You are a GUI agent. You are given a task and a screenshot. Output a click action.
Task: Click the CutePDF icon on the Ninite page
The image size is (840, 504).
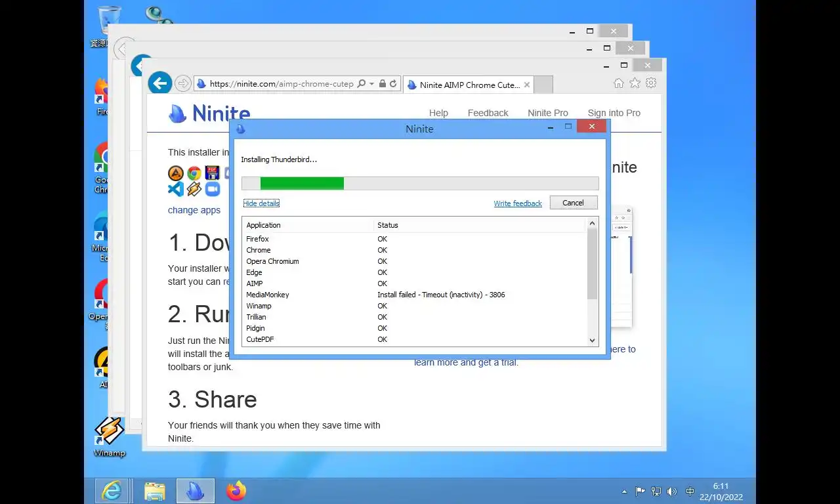[212, 173]
